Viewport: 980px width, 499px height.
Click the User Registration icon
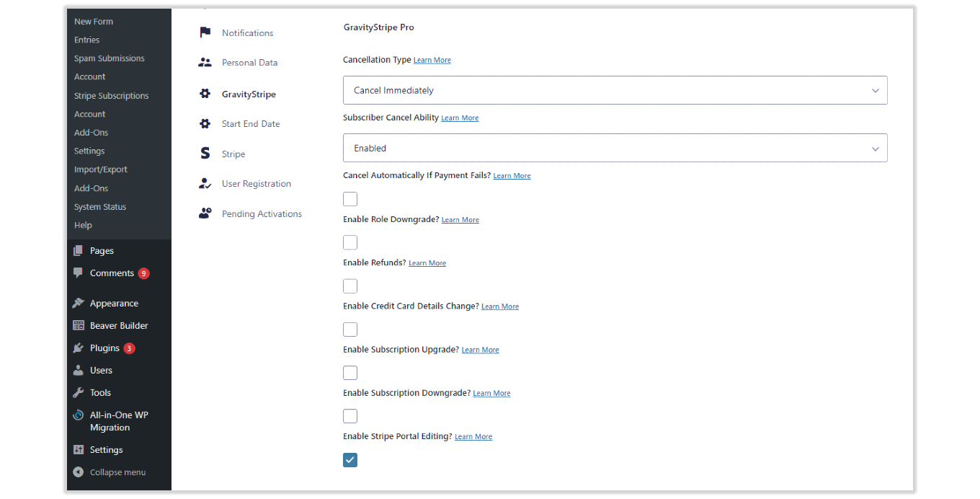[x=205, y=184]
